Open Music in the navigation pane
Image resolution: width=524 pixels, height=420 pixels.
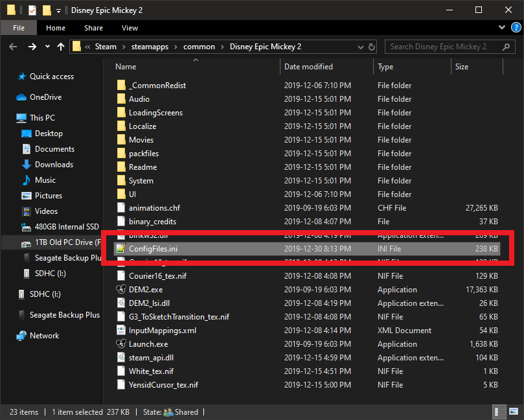pyautogui.click(x=45, y=180)
